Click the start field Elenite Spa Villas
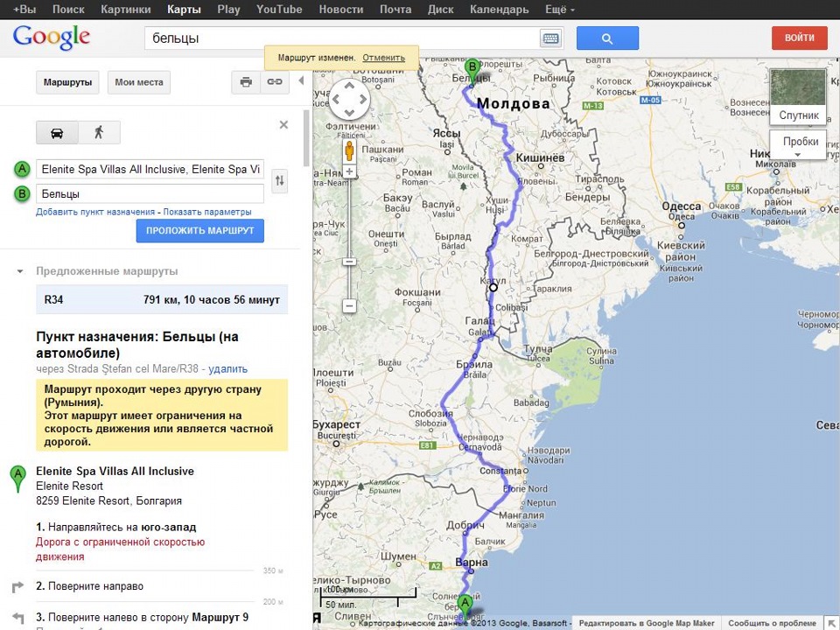The width and height of the screenshot is (840, 630). click(x=150, y=169)
